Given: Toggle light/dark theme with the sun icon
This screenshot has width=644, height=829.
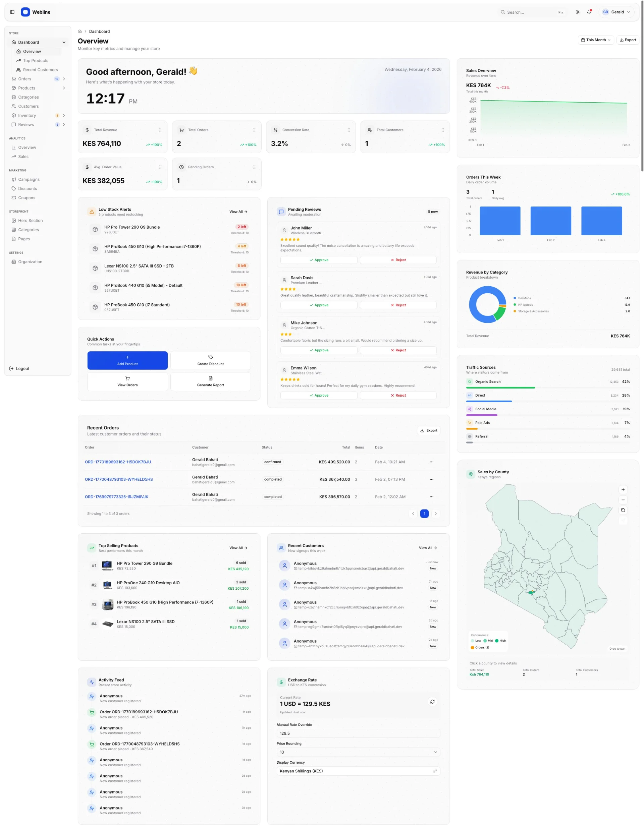Looking at the screenshot, I should click(x=577, y=12).
